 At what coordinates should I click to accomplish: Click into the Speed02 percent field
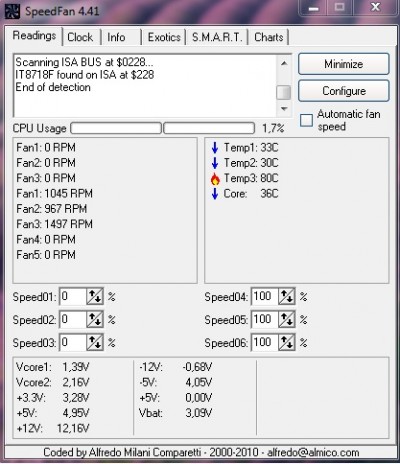click(73, 319)
